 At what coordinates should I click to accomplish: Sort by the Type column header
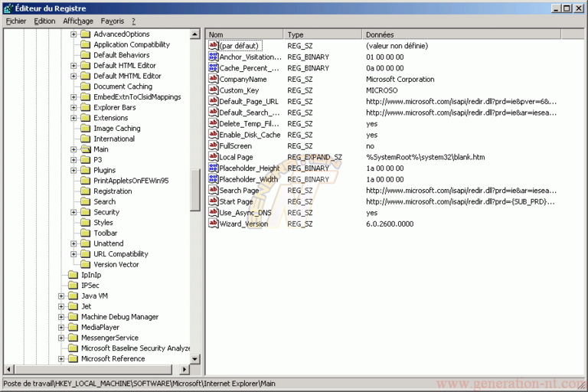pyautogui.click(x=323, y=34)
